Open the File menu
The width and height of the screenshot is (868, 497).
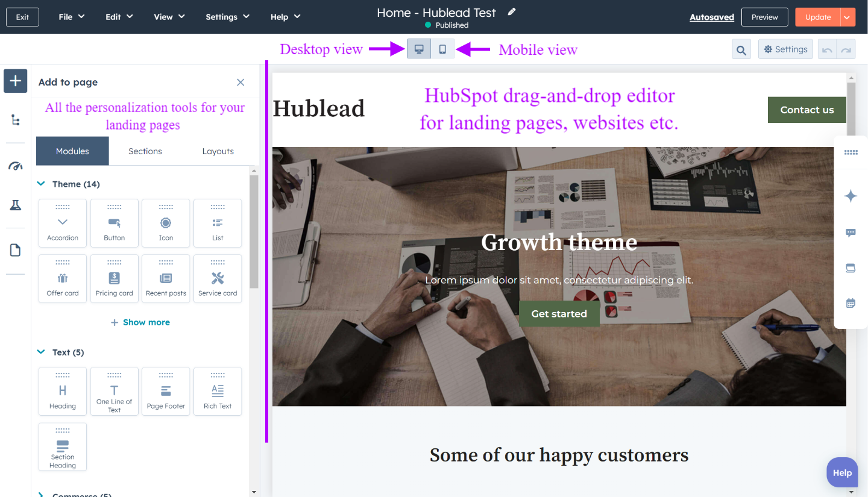tap(72, 17)
